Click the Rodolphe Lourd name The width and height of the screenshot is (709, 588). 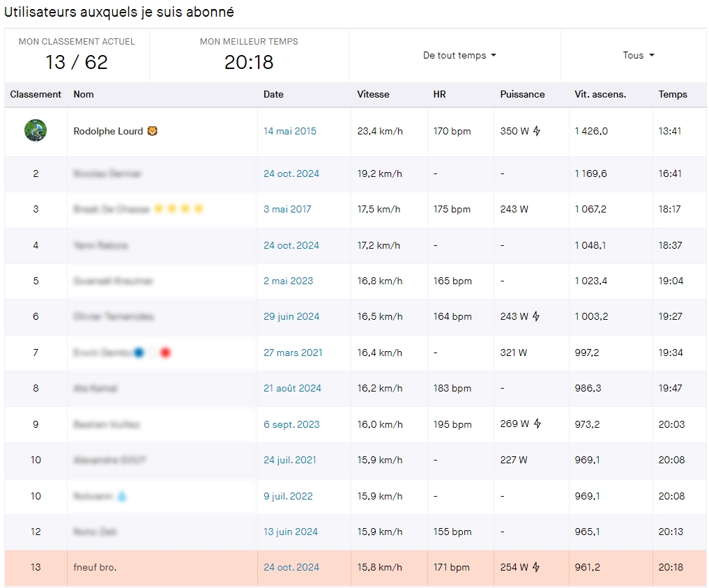pos(108,131)
